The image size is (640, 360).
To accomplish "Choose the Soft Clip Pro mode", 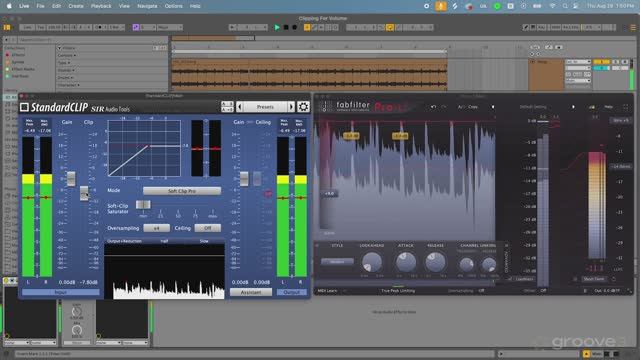I will point(182,191).
